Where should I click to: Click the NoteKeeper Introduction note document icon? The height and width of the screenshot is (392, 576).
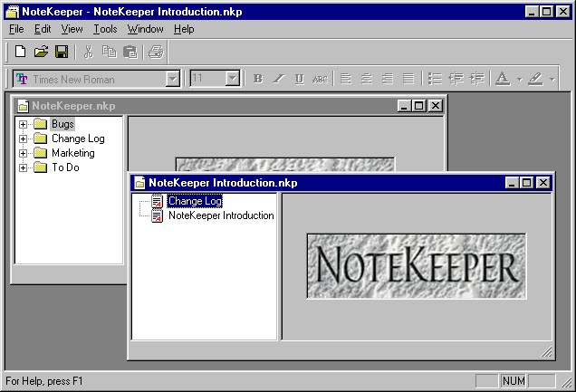pyautogui.click(x=158, y=215)
